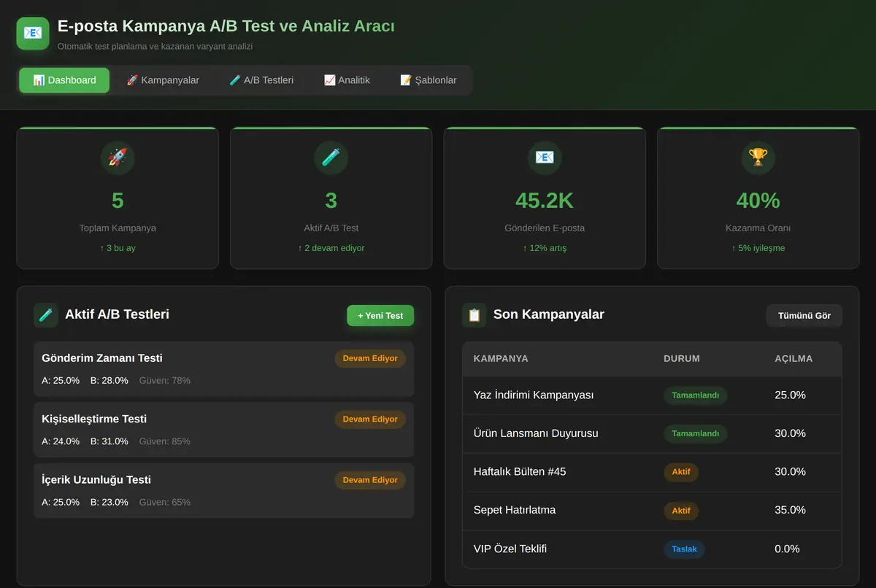Click Aktif status of Sepet Hatırlatma
The image size is (876, 588).
coord(681,510)
